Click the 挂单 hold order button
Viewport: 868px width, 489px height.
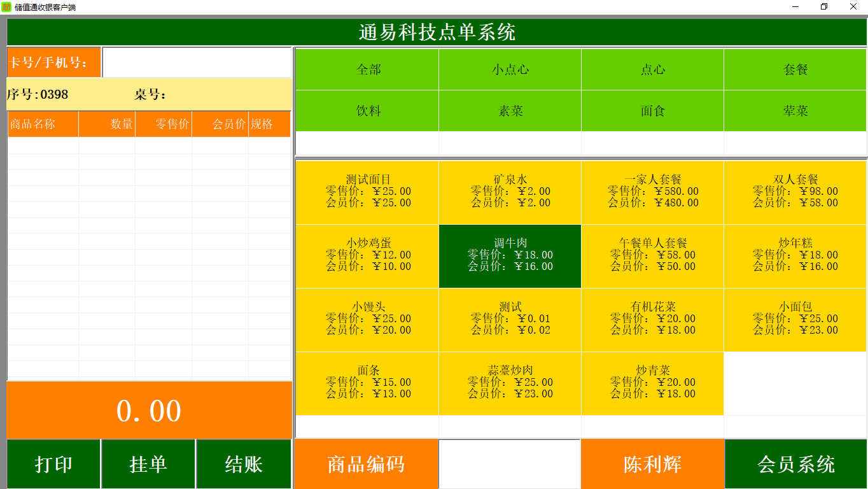click(x=148, y=464)
